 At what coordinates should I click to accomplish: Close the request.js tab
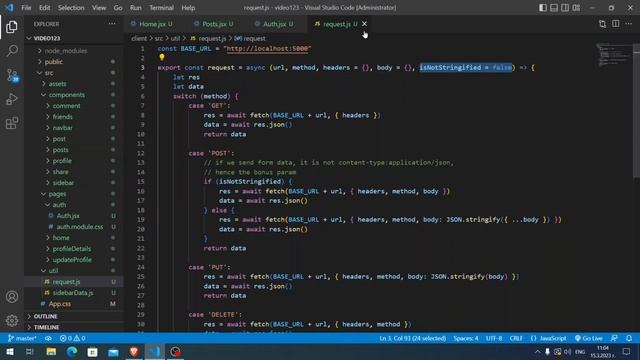(x=364, y=24)
